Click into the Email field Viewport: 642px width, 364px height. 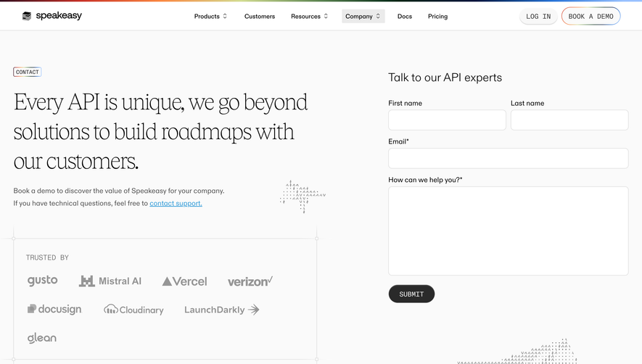point(508,159)
